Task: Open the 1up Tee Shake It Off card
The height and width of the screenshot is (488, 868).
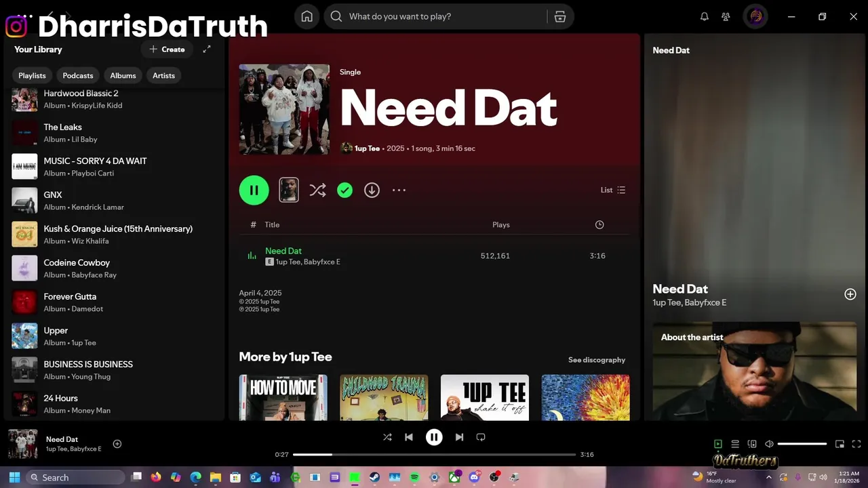Action: pos(485,398)
